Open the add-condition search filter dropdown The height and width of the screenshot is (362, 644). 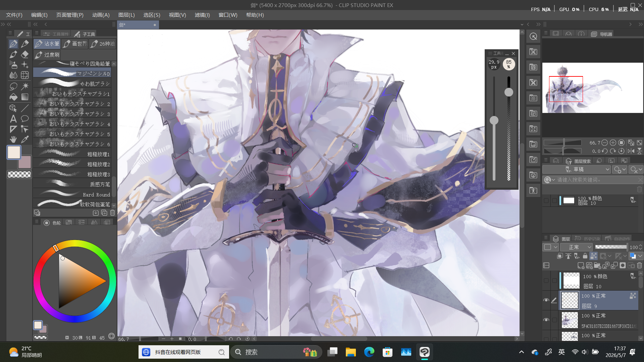coord(619,170)
